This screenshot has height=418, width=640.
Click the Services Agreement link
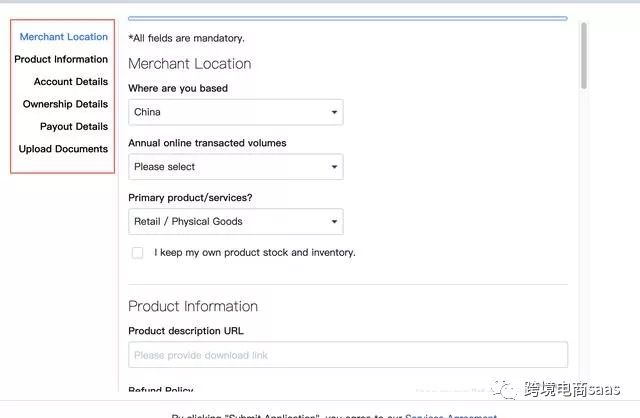point(450,415)
